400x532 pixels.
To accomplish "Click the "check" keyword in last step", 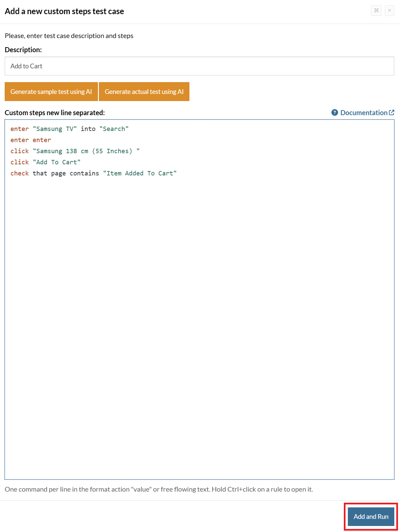I will [20, 173].
